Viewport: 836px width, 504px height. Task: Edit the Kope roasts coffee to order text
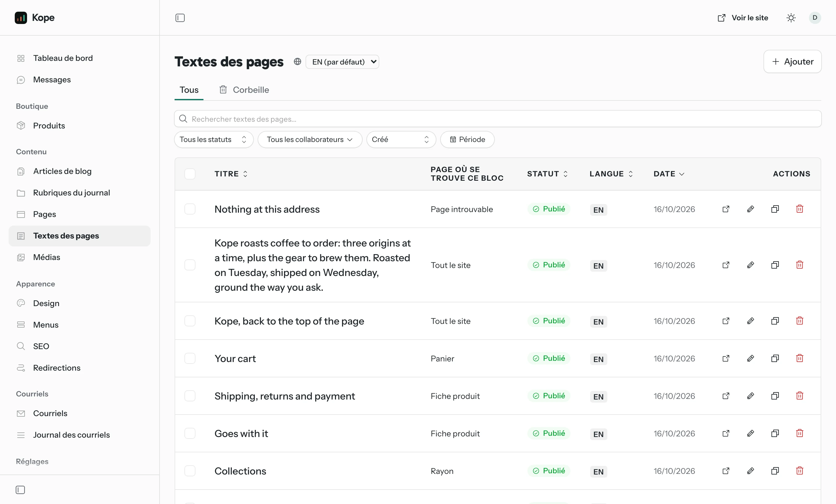pos(751,265)
